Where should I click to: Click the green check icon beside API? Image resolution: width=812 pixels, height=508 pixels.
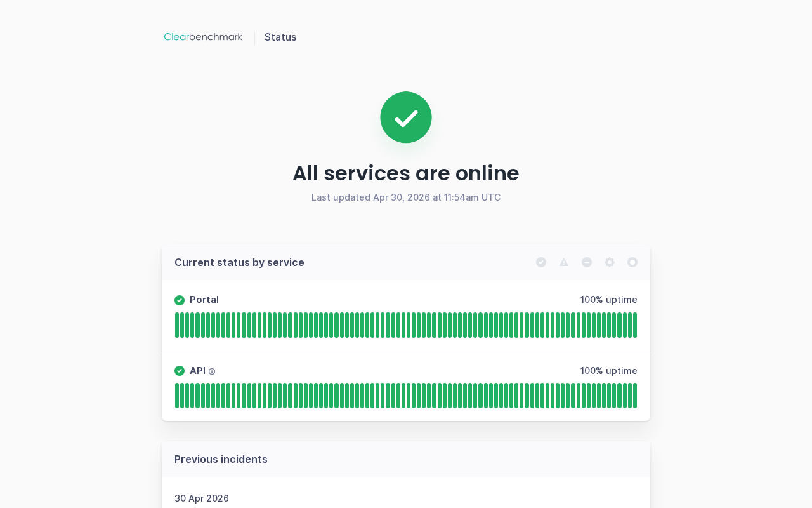point(180,371)
